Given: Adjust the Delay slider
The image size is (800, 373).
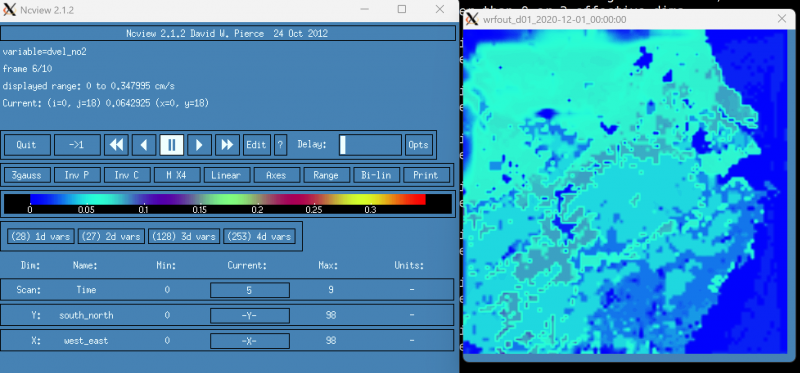Looking at the screenshot, I should 370,145.
